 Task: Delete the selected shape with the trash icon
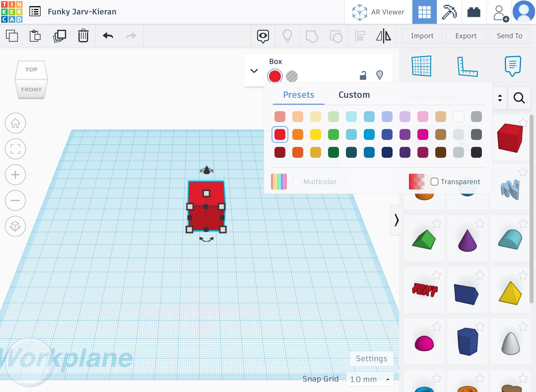(83, 36)
